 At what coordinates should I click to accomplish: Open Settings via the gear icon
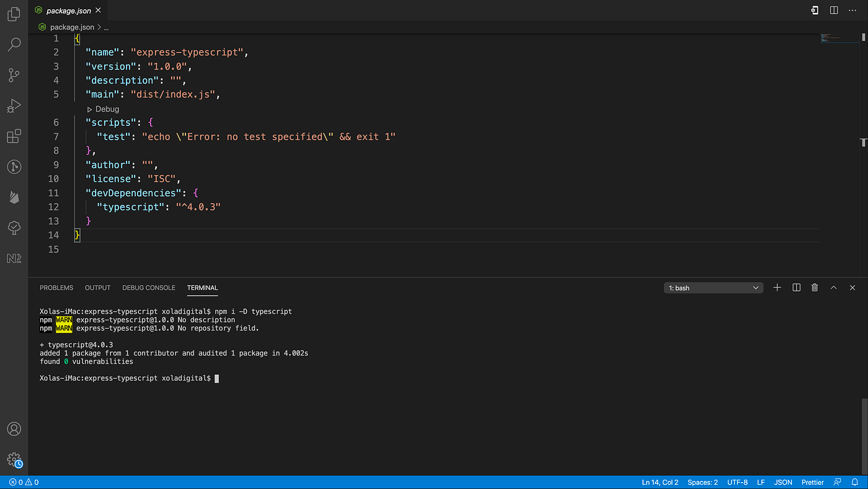14,460
